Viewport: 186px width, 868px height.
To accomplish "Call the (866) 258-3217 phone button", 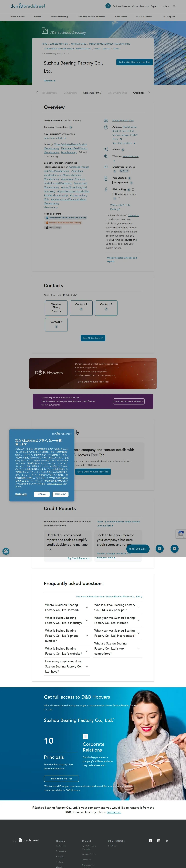I will click(x=138, y=549).
